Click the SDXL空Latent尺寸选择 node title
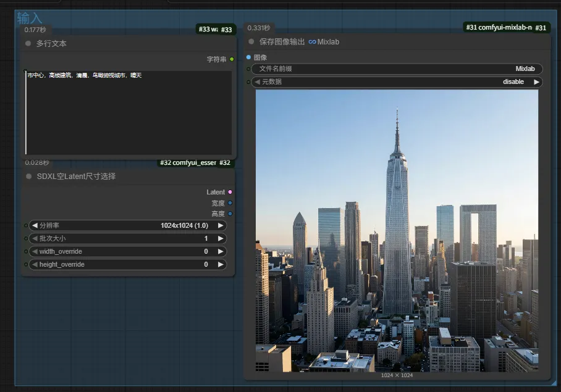Screen dimensions: 561x392 [76, 176]
